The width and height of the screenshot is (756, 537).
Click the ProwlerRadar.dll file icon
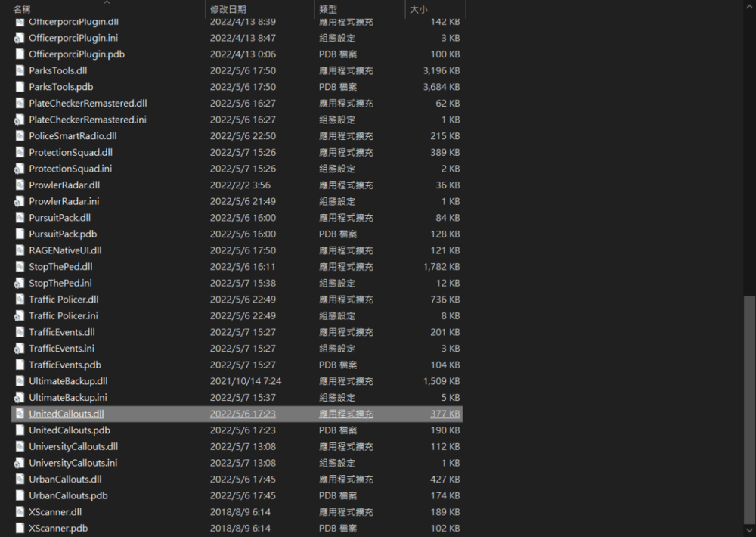pyautogui.click(x=20, y=185)
